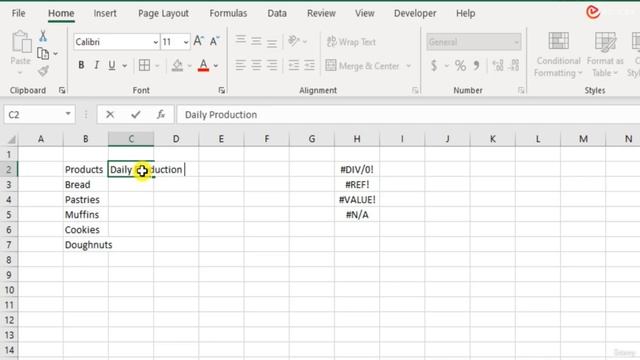Open the Help tab
The width and height of the screenshot is (640, 360).
pos(465,13)
